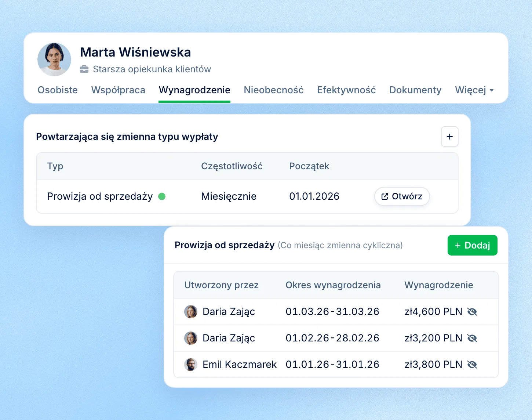
Task: Switch to the Dokumenty tab
Action: click(415, 90)
